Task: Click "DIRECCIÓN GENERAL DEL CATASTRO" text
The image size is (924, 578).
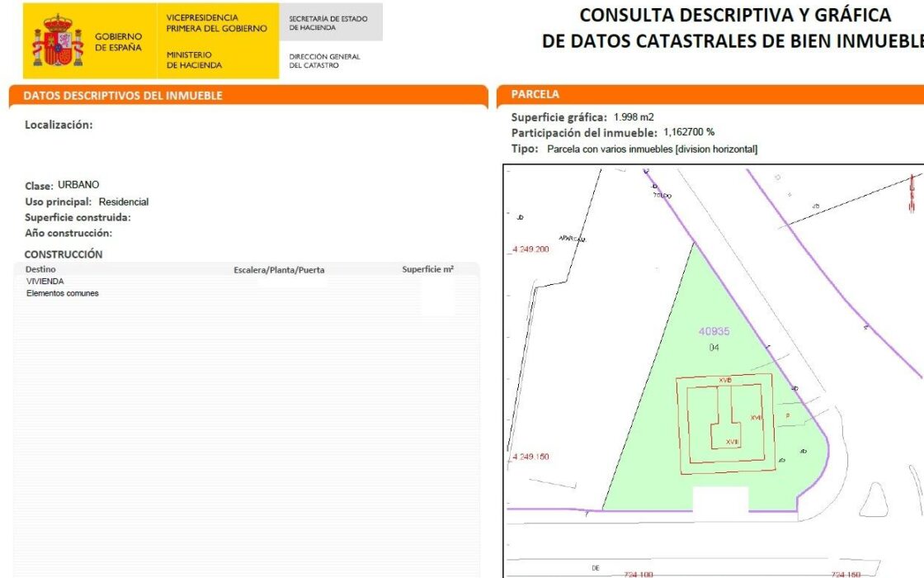Action: point(324,61)
